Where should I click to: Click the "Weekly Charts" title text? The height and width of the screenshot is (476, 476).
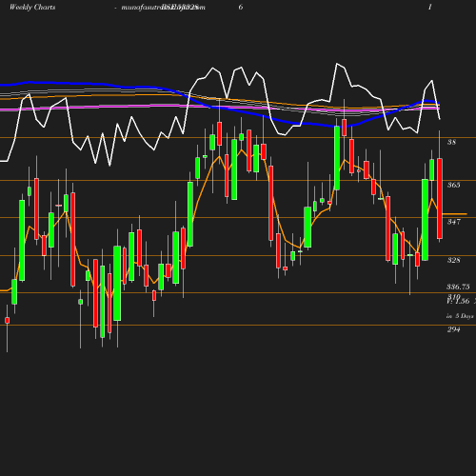(32, 7)
